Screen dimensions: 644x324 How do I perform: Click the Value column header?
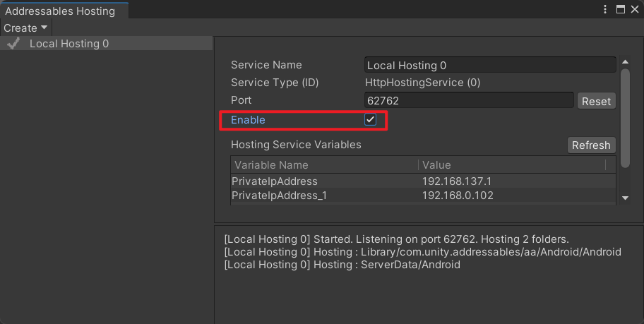[512, 165]
